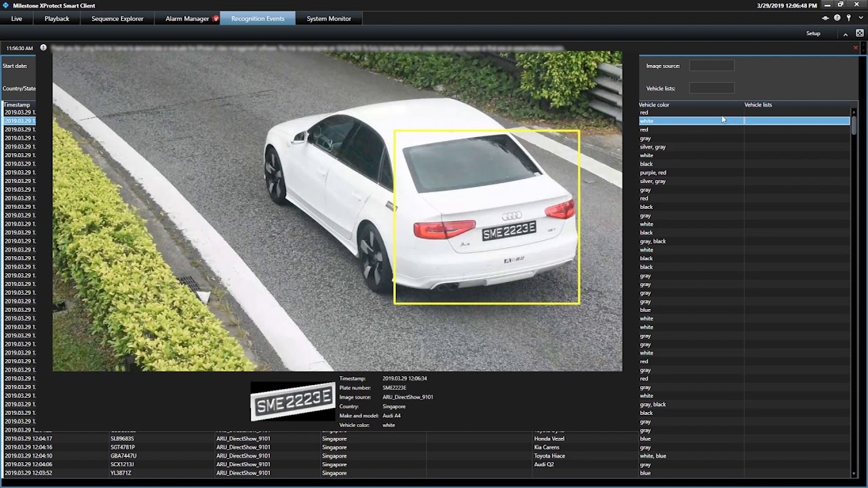This screenshot has width=868, height=488.
Task: Click ARU_DirectShow_9101 in the SLB9683S row
Action: [243, 439]
